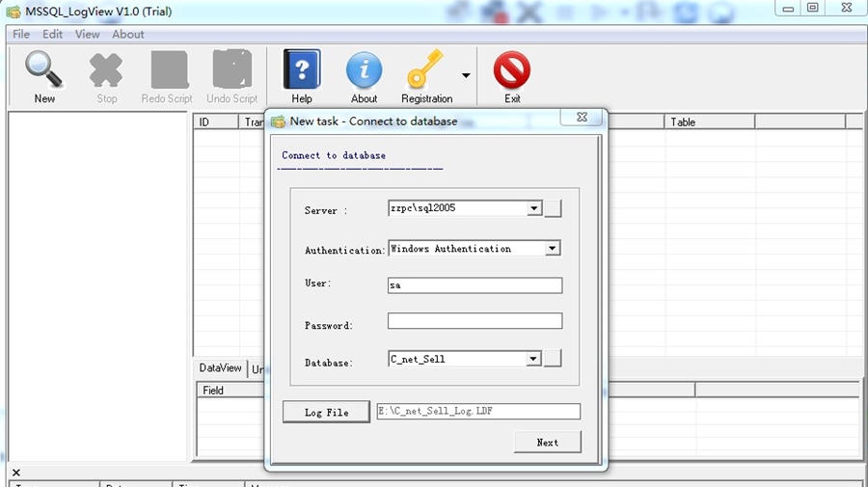
Task: Click the Field column header
Action: click(x=231, y=391)
